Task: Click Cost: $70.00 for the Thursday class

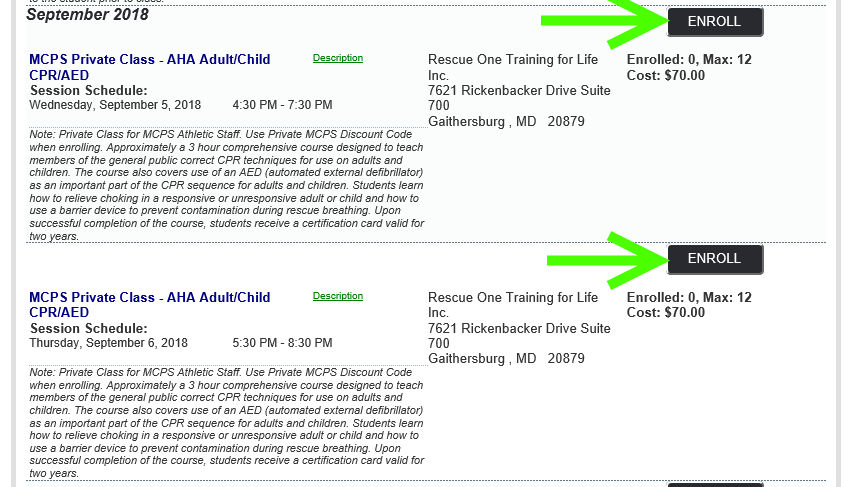Action: coord(666,312)
